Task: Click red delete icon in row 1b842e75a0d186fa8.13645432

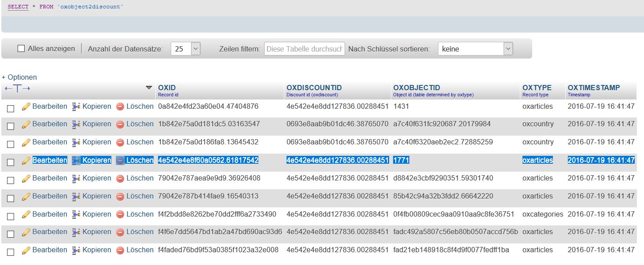Action: coord(120,142)
